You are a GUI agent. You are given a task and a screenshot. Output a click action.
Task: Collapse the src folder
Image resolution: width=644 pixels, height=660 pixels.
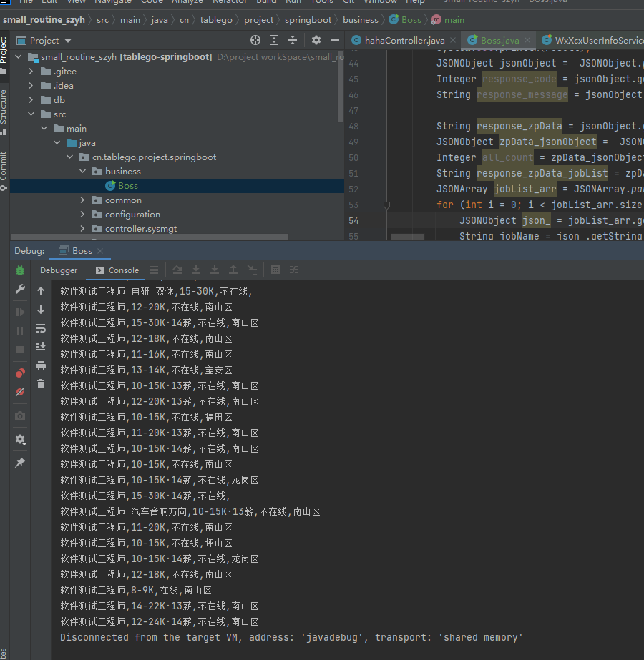pyautogui.click(x=31, y=114)
